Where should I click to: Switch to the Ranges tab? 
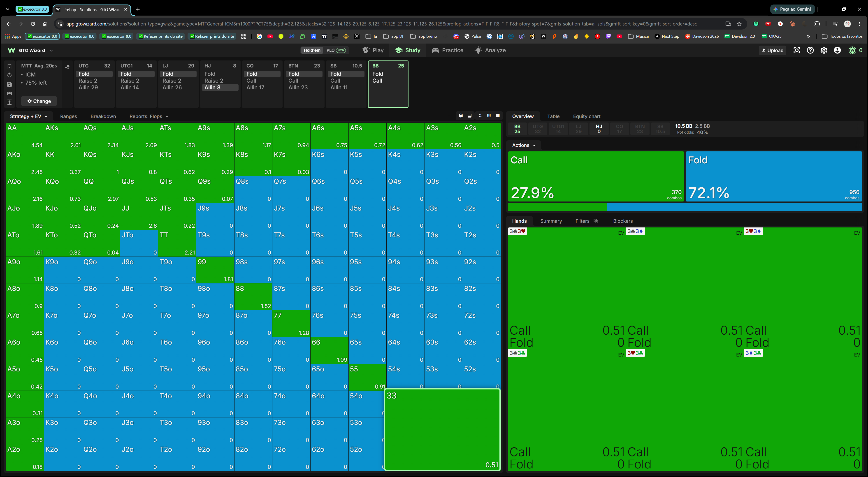point(68,116)
